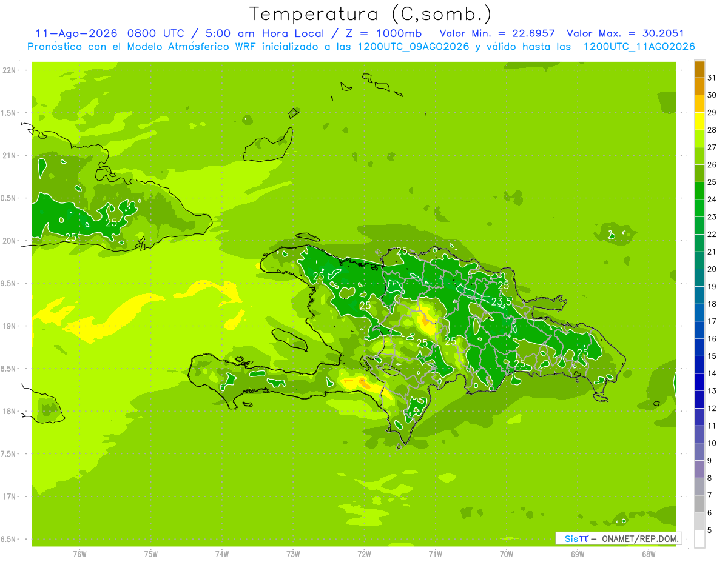Image resolution: width=728 pixels, height=562 pixels.
Task: Click the legend color between 27 and 28
Action: tap(699, 139)
